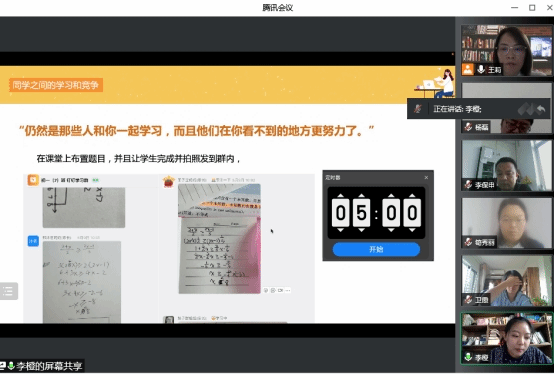Click the 同学之间的学习和竞争 slide title label
Screen dimensions: 554x374
(x=56, y=85)
